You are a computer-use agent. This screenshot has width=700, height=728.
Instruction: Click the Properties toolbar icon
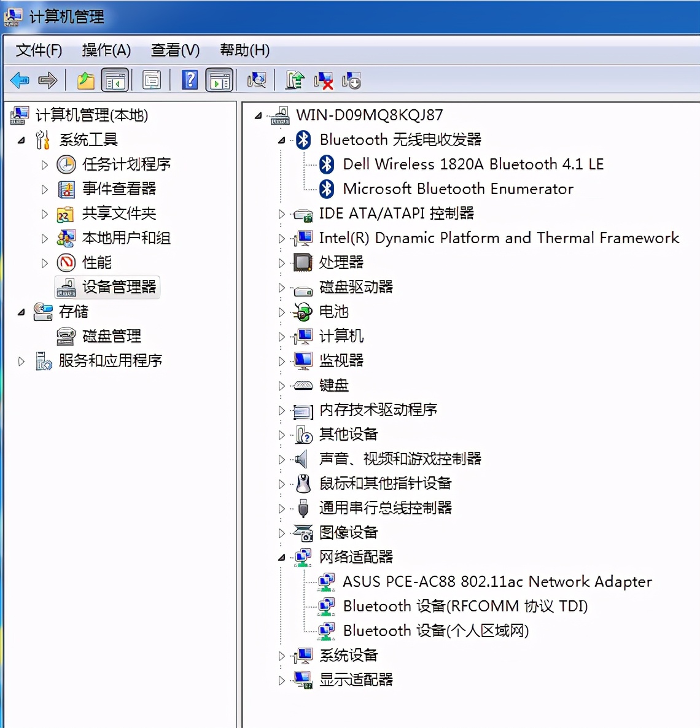coord(151,80)
